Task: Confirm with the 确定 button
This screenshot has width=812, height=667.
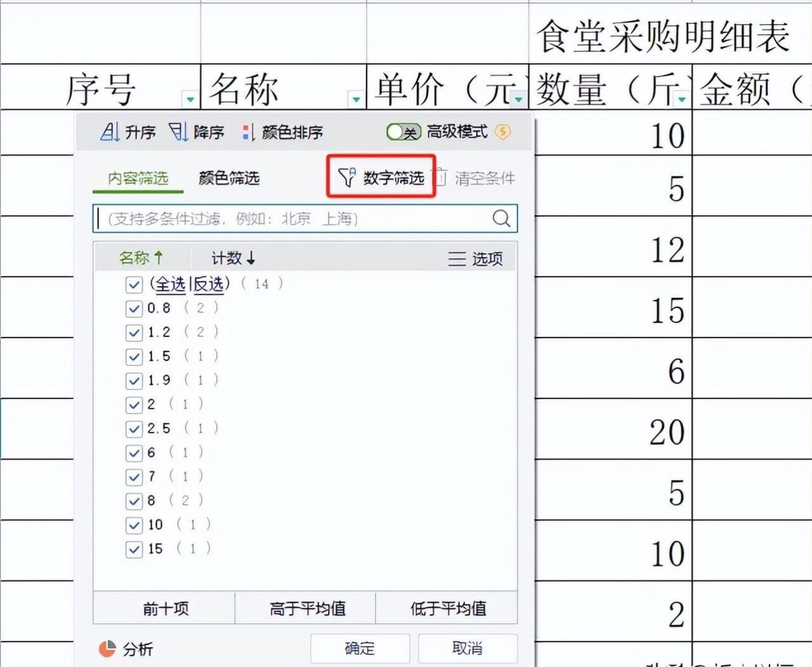Action: tap(360, 648)
